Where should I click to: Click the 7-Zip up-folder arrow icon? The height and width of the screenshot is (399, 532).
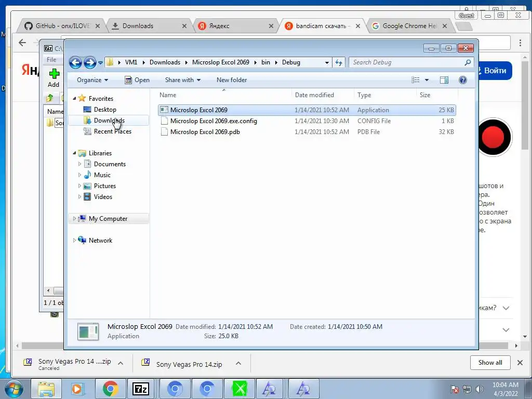50,98
